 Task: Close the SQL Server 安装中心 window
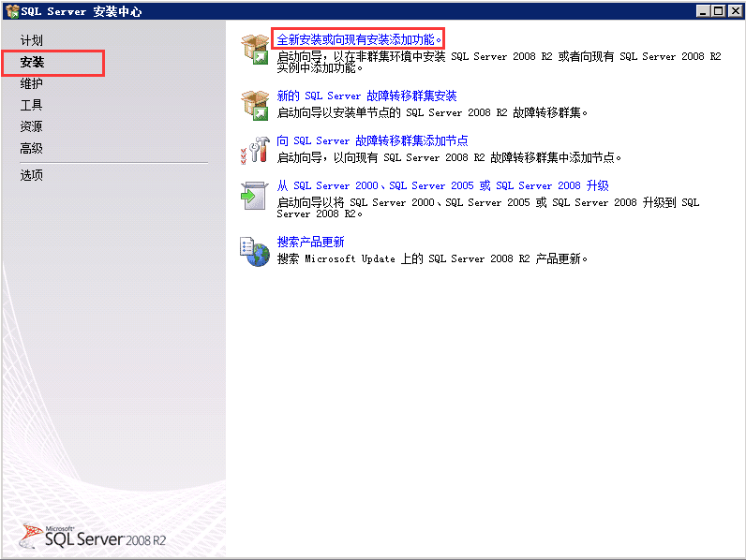[x=735, y=11]
